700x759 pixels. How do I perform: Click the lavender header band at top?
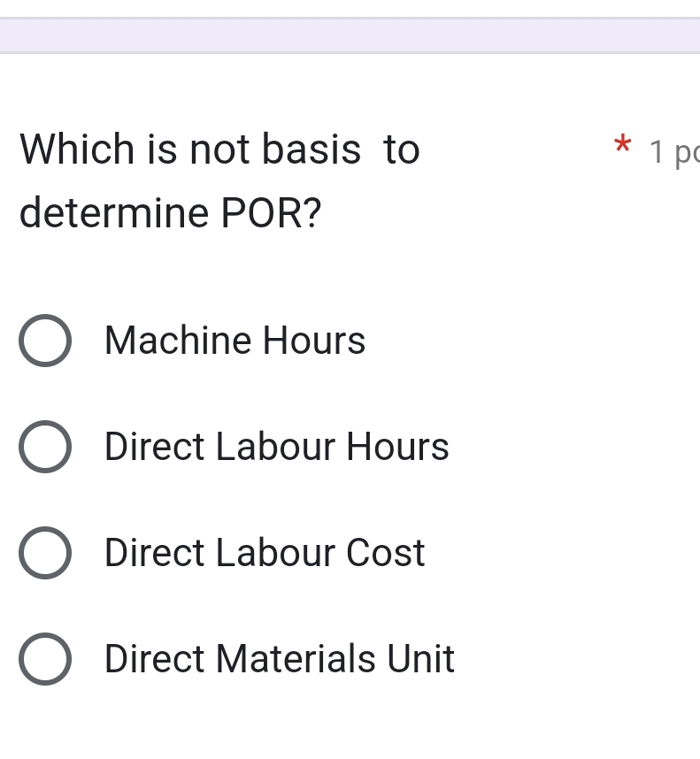(350, 35)
